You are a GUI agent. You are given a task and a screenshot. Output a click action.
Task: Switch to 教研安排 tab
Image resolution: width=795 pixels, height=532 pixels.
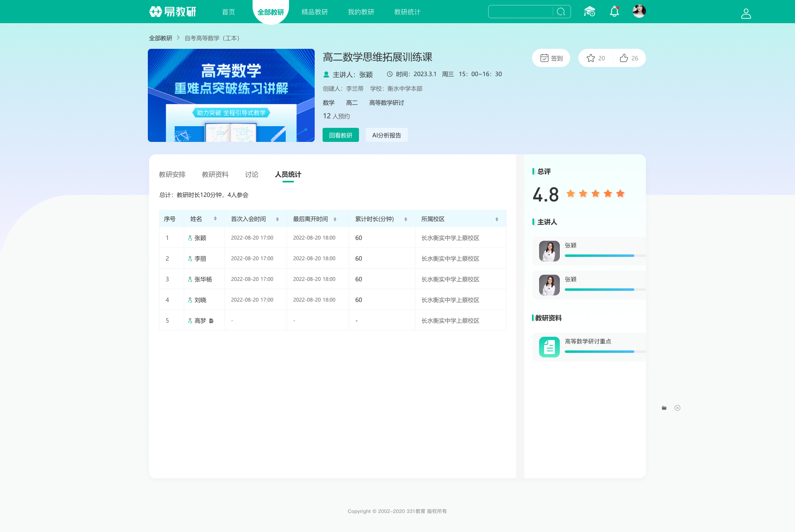coord(172,175)
